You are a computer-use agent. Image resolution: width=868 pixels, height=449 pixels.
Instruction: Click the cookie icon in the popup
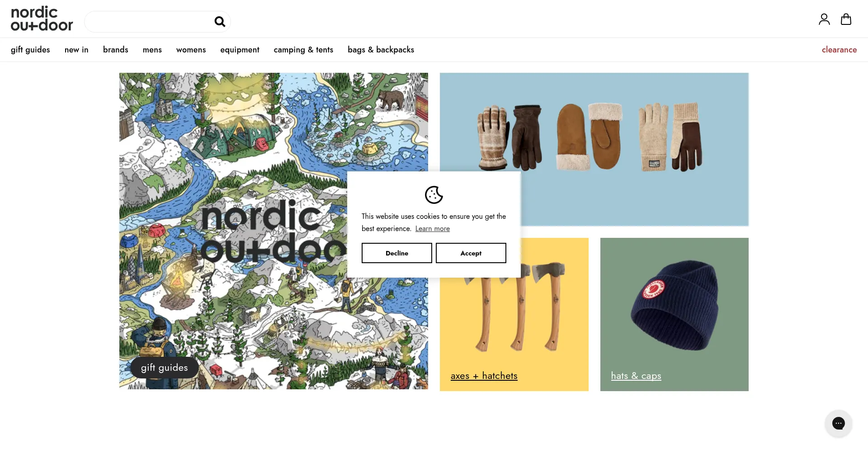click(x=434, y=195)
